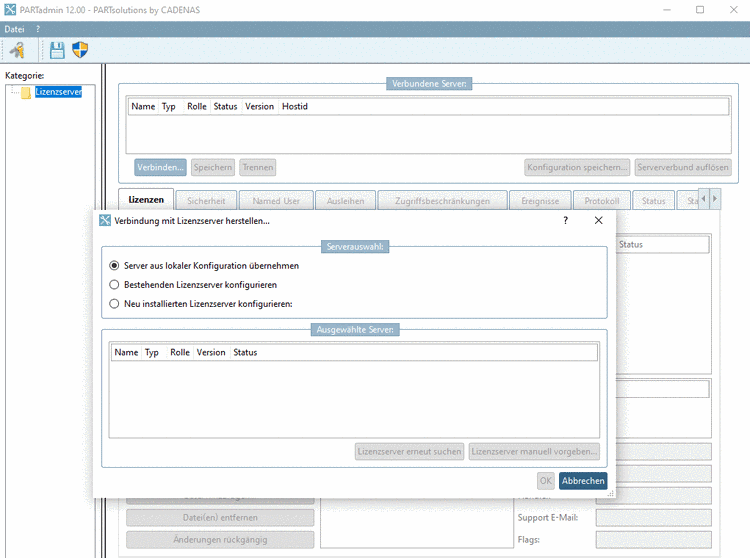Click the Datei(en) entfernen button
Image resolution: width=750 pixels, height=558 pixels.
coord(220,517)
